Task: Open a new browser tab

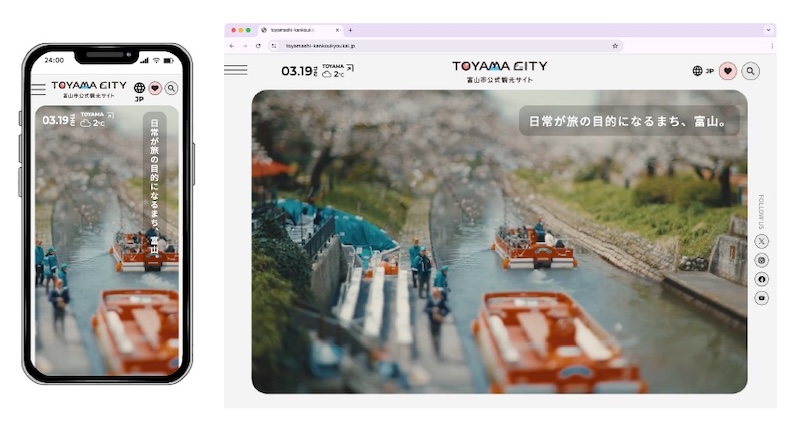Action: [x=350, y=30]
